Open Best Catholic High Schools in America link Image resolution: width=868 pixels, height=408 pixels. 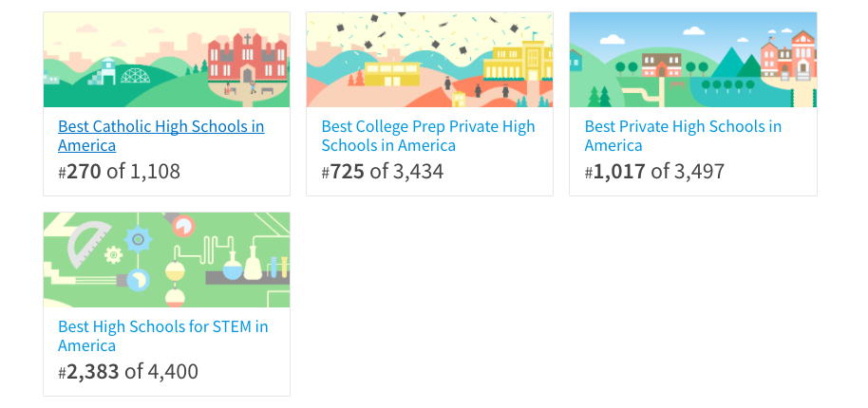(160, 136)
